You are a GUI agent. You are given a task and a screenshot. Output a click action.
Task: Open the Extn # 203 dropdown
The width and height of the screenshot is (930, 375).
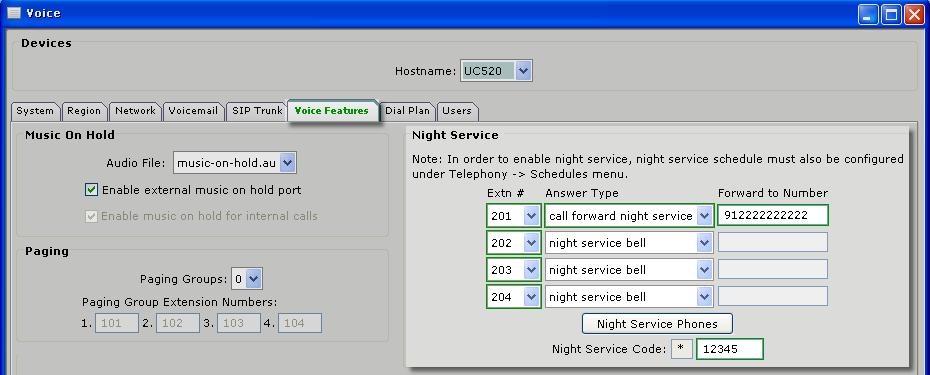[x=514, y=270]
